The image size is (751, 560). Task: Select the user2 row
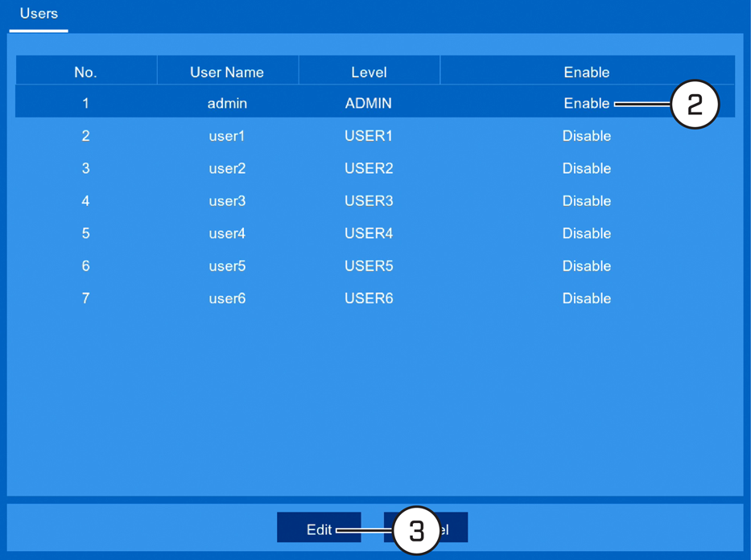point(375,168)
